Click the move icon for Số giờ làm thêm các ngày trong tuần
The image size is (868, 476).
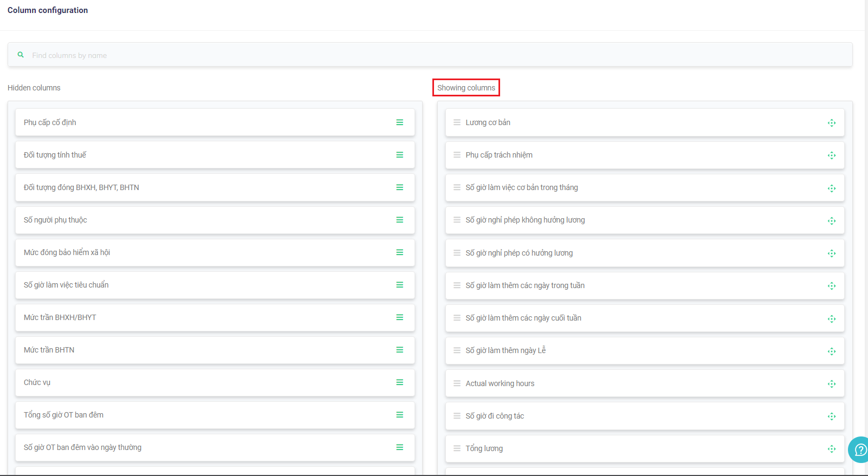832,286
